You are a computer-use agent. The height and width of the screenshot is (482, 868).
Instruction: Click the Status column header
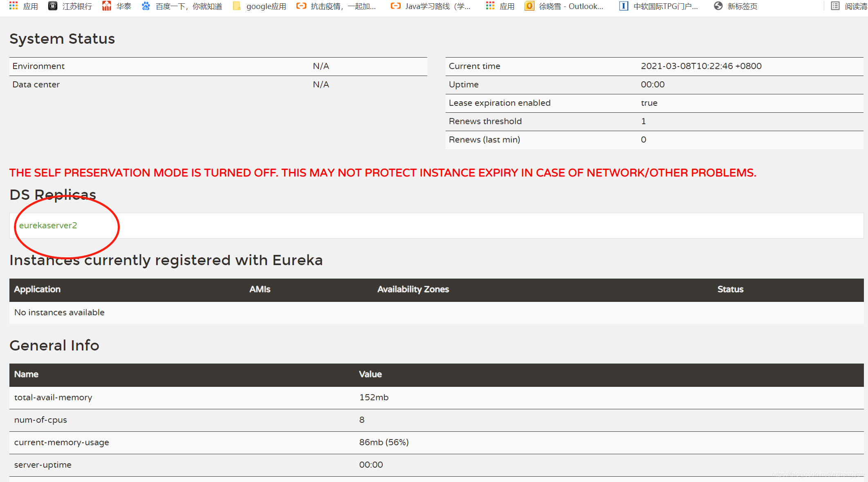point(730,289)
